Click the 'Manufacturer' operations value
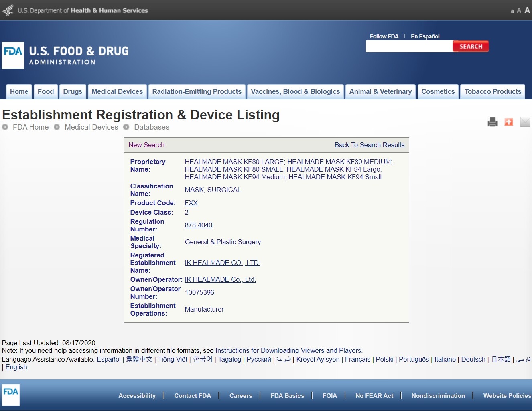The height and width of the screenshot is (411, 532). [x=204, y=310]
